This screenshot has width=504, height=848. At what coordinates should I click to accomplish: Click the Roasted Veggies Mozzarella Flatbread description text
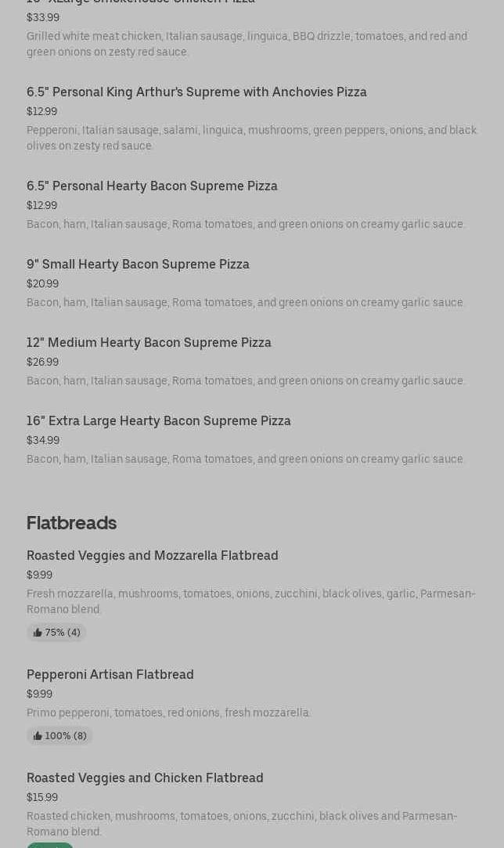250,601
